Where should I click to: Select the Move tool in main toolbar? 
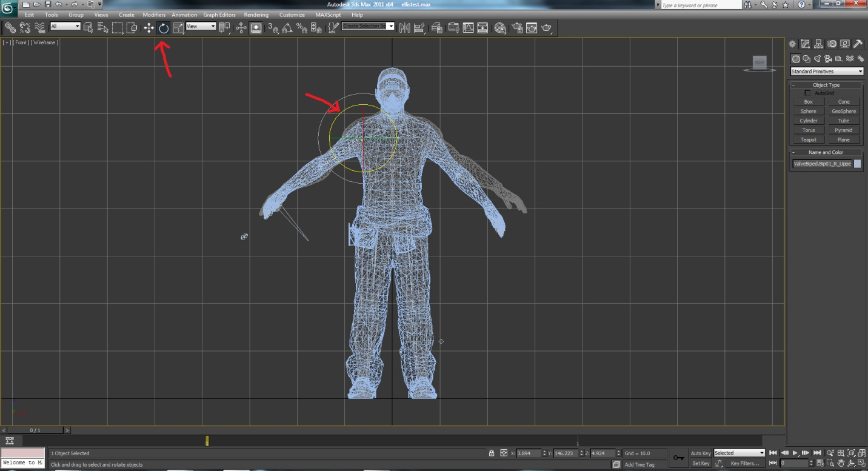pos(149,28)
